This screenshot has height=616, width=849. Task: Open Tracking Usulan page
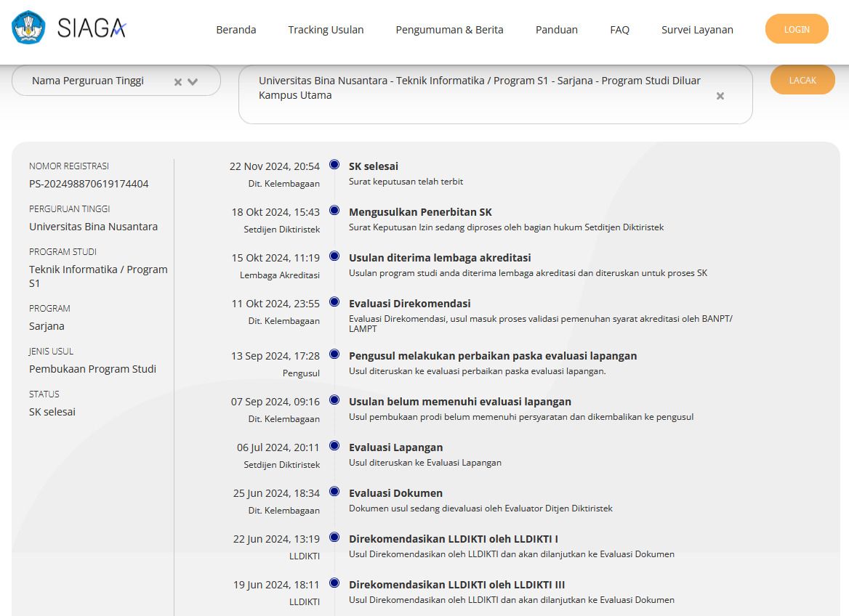pos(326,30)
